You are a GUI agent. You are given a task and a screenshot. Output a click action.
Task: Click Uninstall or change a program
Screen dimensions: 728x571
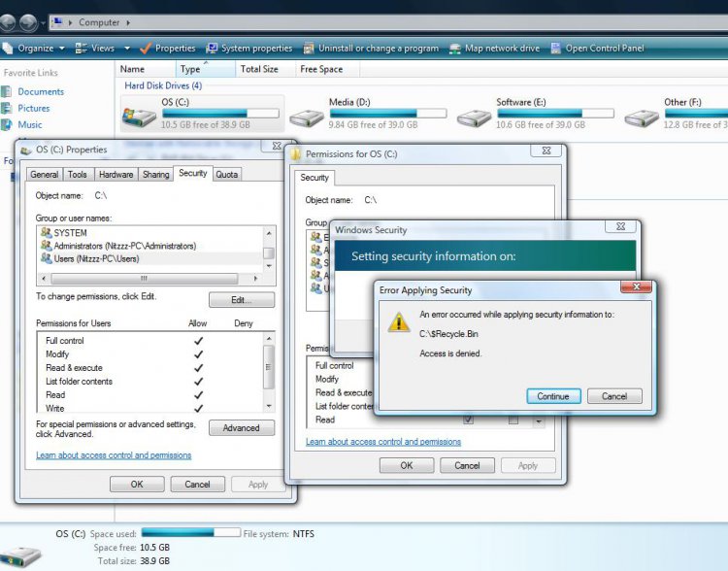click(371, 48)
